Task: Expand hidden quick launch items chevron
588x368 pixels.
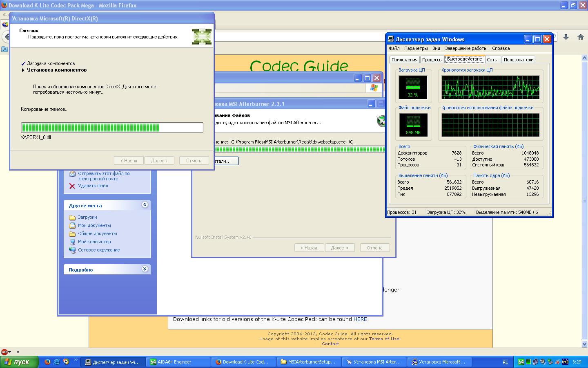Action: click(x=76, y=360)
